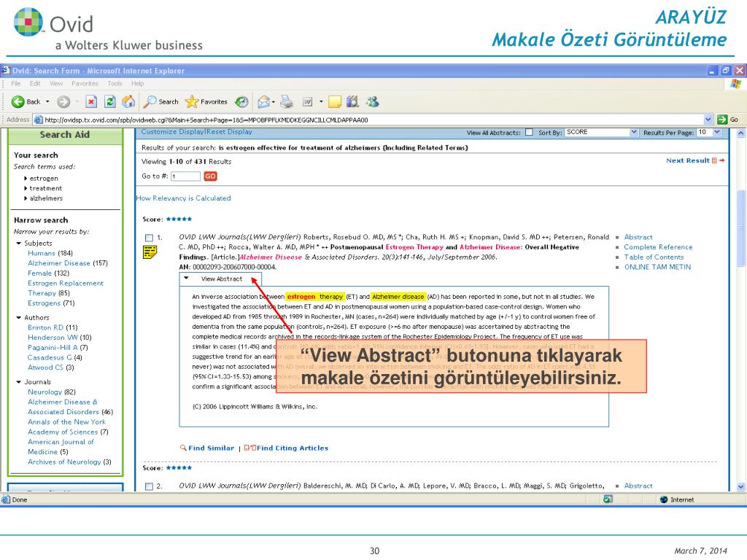Filter by author Brinton RD
Viewport: 747px width, 560px height.
(x=45, y=327)
